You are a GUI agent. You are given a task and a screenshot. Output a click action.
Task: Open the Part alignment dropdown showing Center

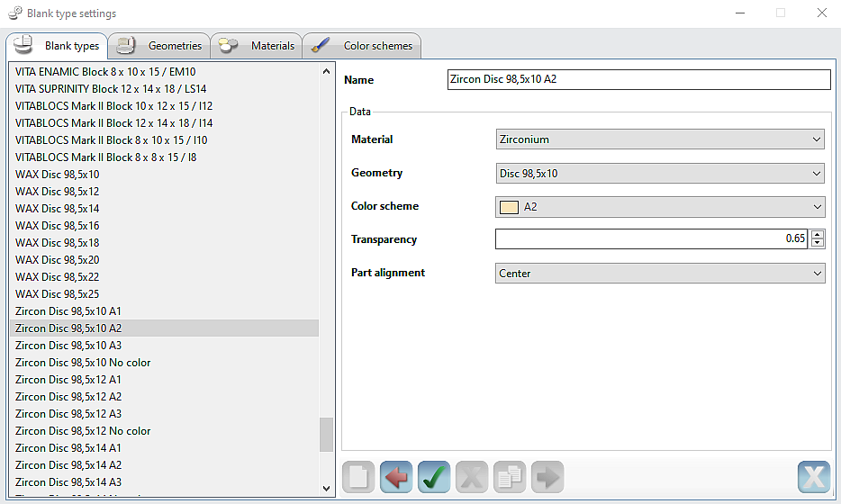[x=660, y=274]
